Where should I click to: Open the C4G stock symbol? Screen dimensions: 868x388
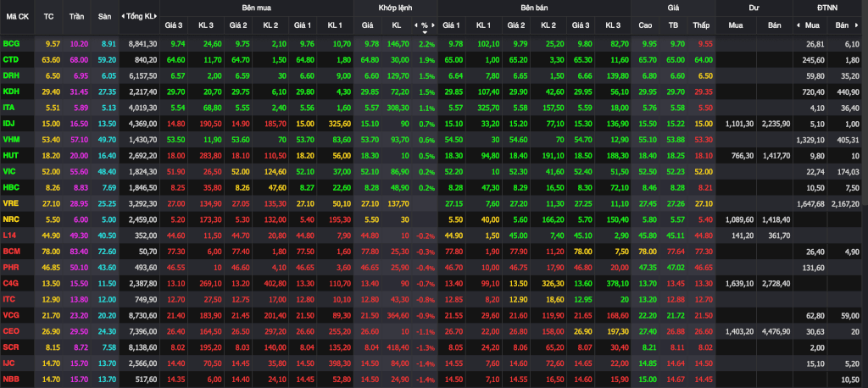tap(10, 283)
